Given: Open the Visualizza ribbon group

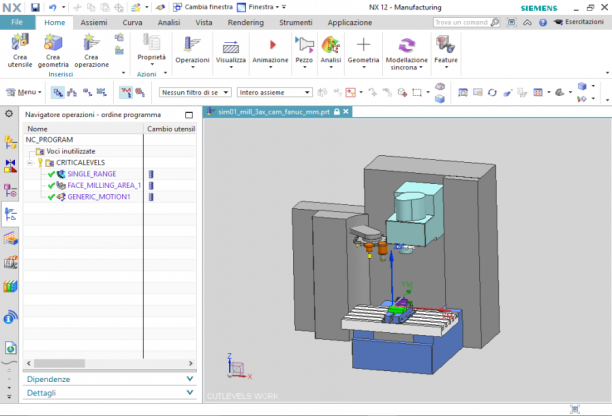Looking at the screenshot, I should [x=231, y=51].
